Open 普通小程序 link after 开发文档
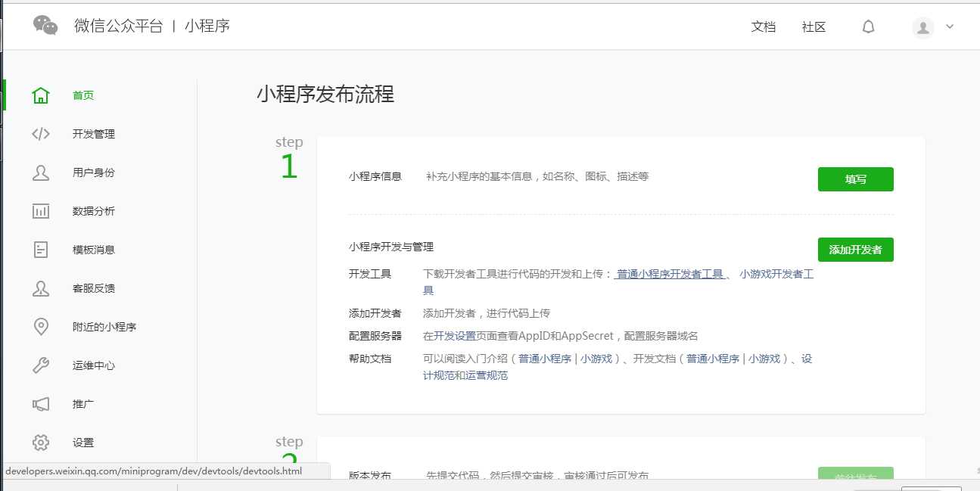The width and height of the screenshot is (980, 491). (713, 359)
